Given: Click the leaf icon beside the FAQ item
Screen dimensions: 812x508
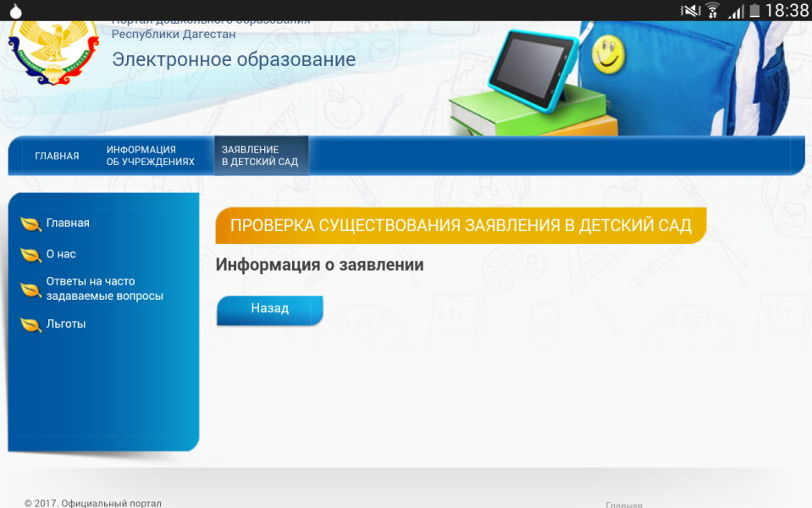Looking at the screenshot, I should click(31, 290).
